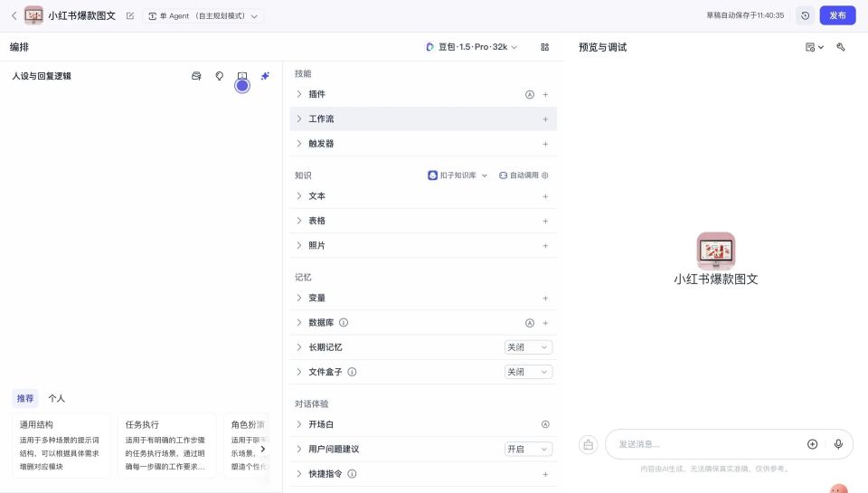Expand the 快捷指令 section
The height and width of the screenshot is (493, 868).
click(299, 474)
